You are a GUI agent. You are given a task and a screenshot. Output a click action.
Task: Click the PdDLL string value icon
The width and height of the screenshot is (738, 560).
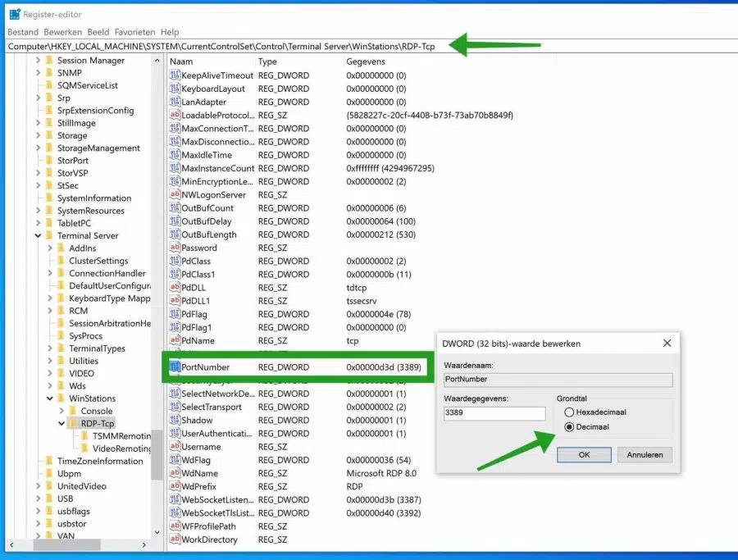point(175,287)
